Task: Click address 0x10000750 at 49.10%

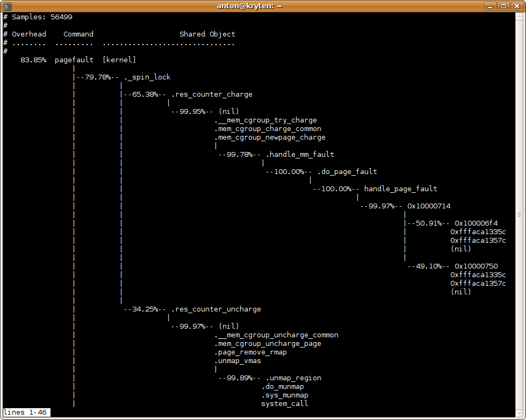Action: pyautogui.click(x=476, y=266)
